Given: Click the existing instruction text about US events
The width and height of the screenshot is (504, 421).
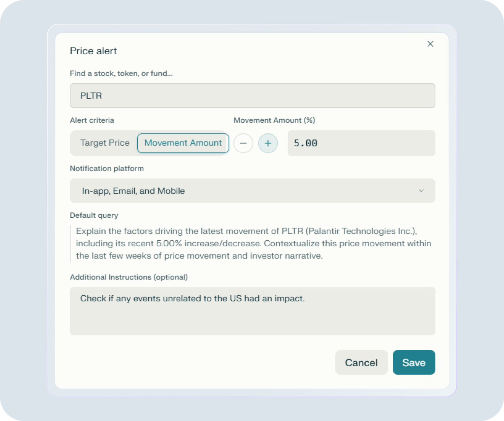Looking at the screenshot, I should click(192, 298).
